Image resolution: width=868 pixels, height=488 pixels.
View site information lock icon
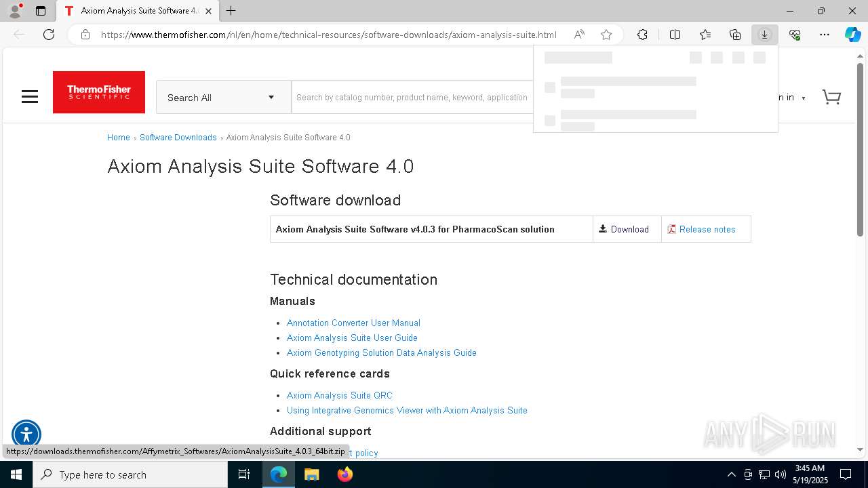(x=85, y=35)
